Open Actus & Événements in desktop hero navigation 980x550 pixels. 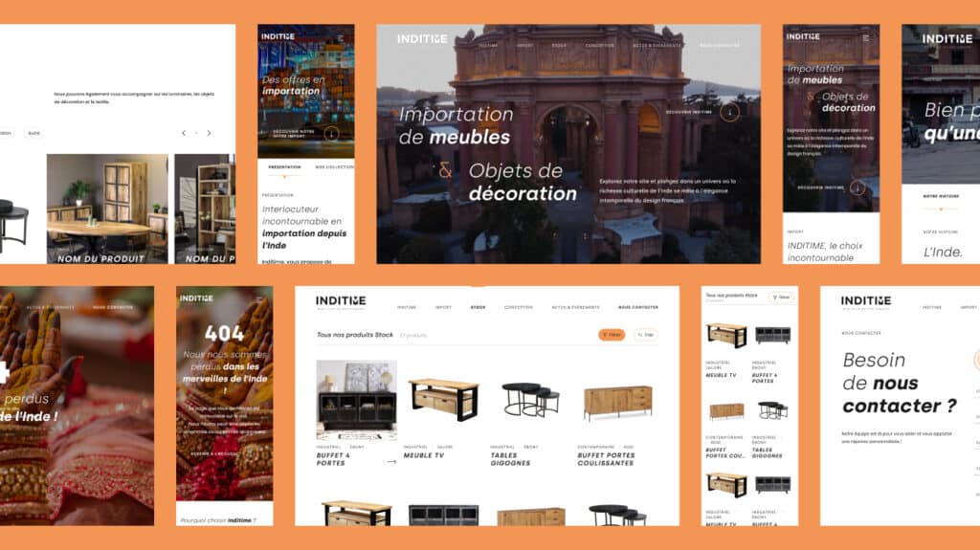click(657, 46)
